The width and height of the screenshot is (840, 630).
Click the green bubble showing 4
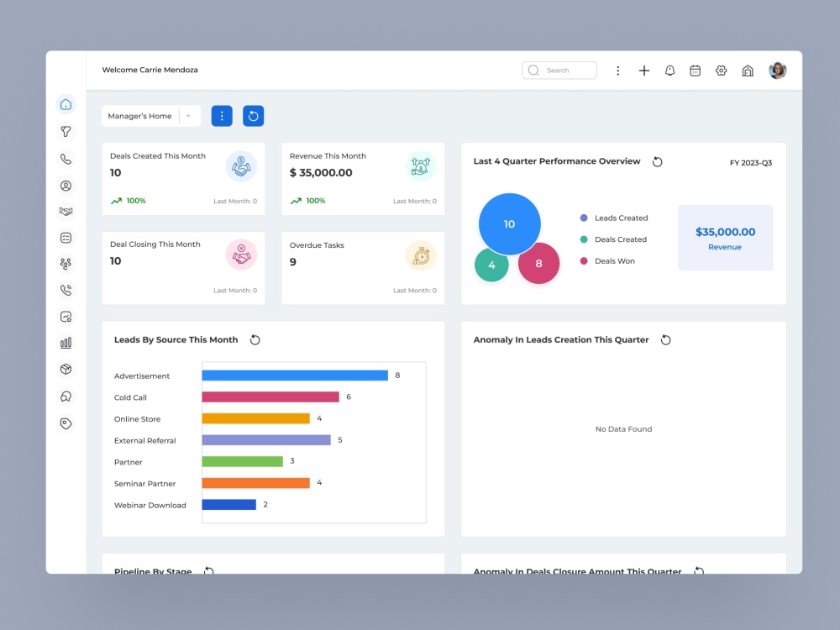(491, 265)
